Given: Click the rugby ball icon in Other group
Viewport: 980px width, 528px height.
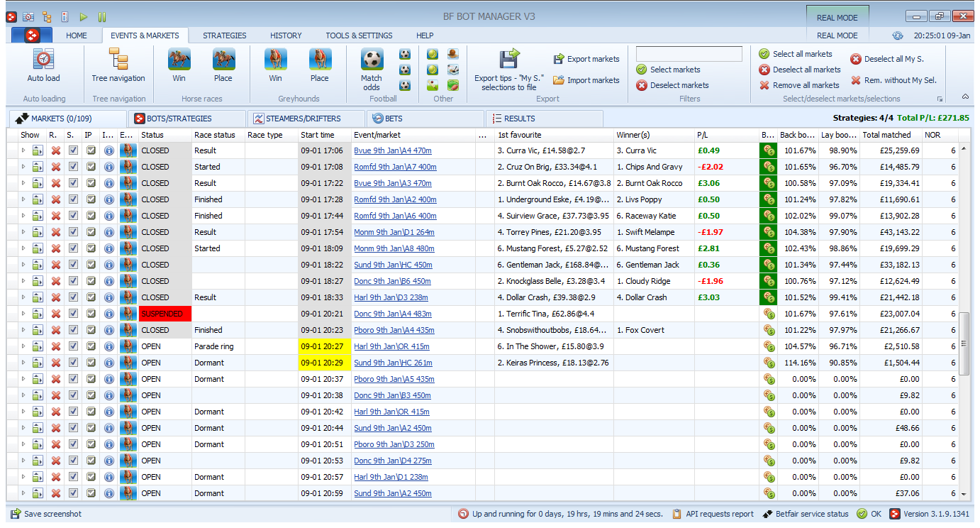Looking at the screenshot, I should [453, 85].
